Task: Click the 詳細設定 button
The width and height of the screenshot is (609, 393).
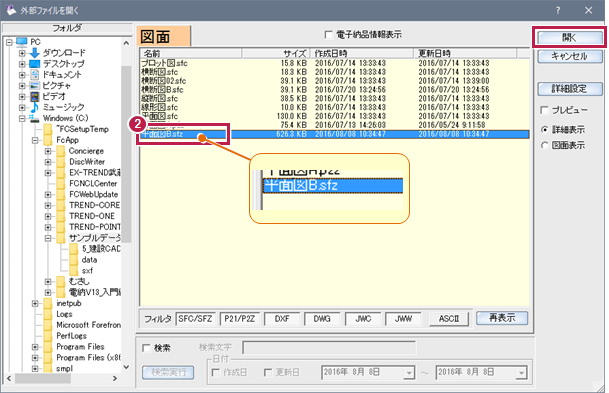Action: pyautogui.click(x=570, y=89)
